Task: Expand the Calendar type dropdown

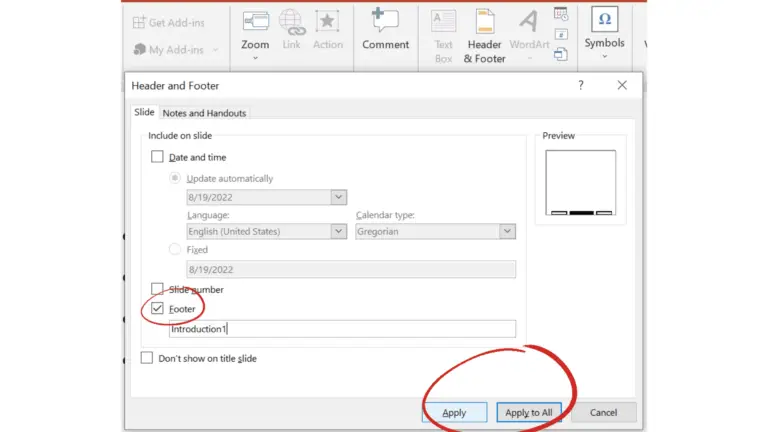Action: coord(507,231)
